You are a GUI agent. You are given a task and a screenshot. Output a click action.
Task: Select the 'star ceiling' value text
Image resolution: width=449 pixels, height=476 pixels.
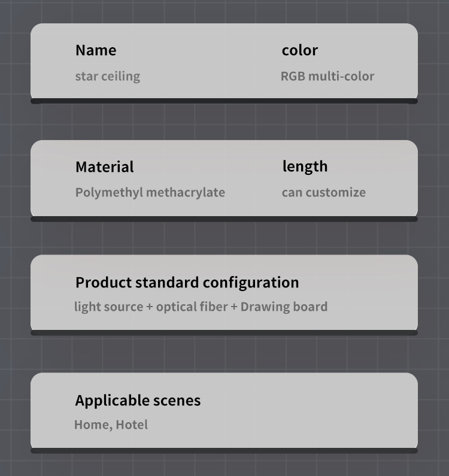coord(108,76)
